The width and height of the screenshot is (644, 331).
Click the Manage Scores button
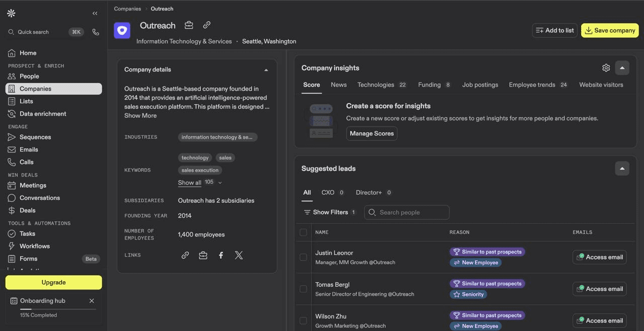point(371,133)
